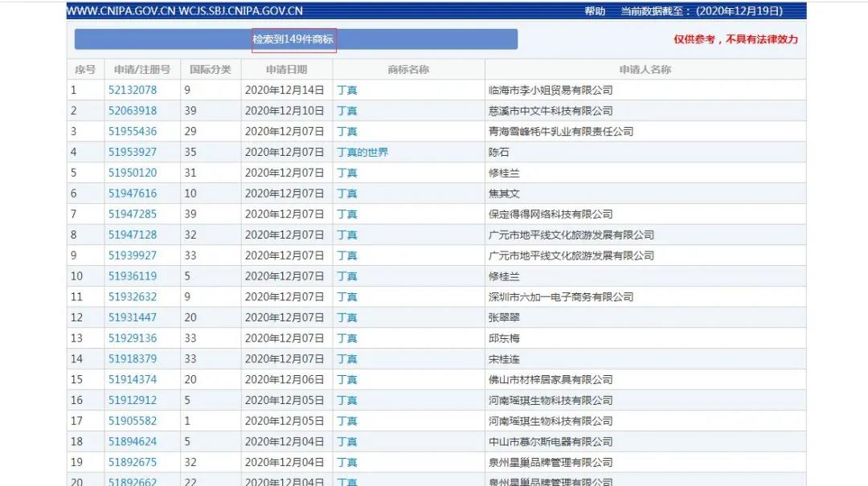Image resolution: width=868 pixels, height=486 pixels.
Task: Open registration number 51905582
Action: (x=133, y=421)
